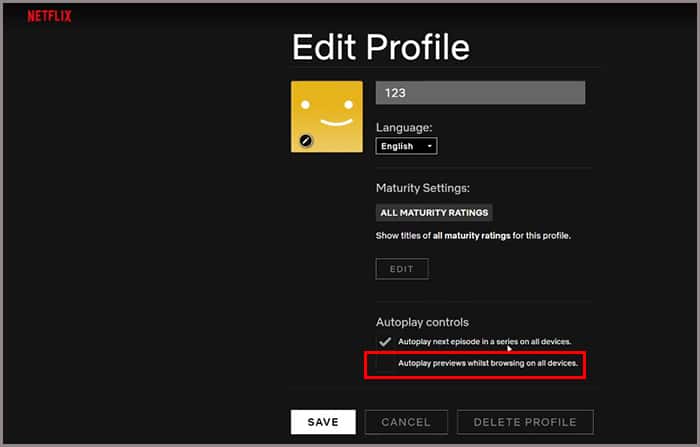
Task: Uncheck autoplay next episode in a series
Action: coord(385,342)
